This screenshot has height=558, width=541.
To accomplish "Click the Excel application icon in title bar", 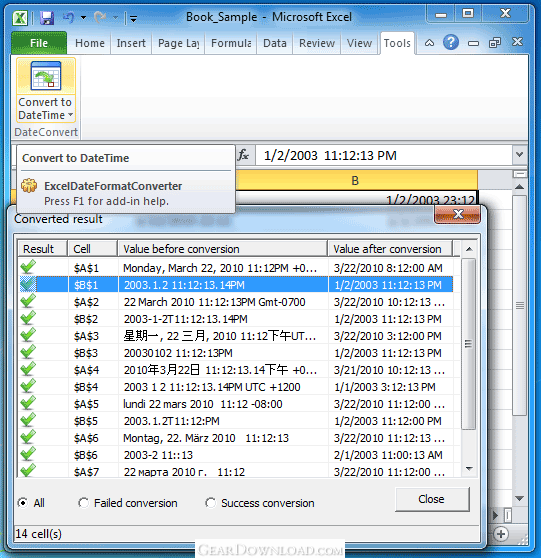I will pyautogui.click(x=20, y=17).
